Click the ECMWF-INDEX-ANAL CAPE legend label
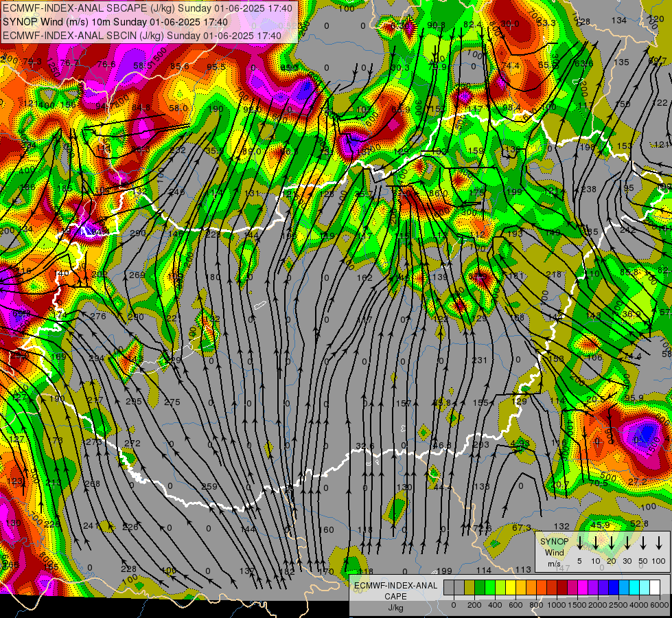Image resolution: width=672 pixels, height=618 pixels. (395, 591)
